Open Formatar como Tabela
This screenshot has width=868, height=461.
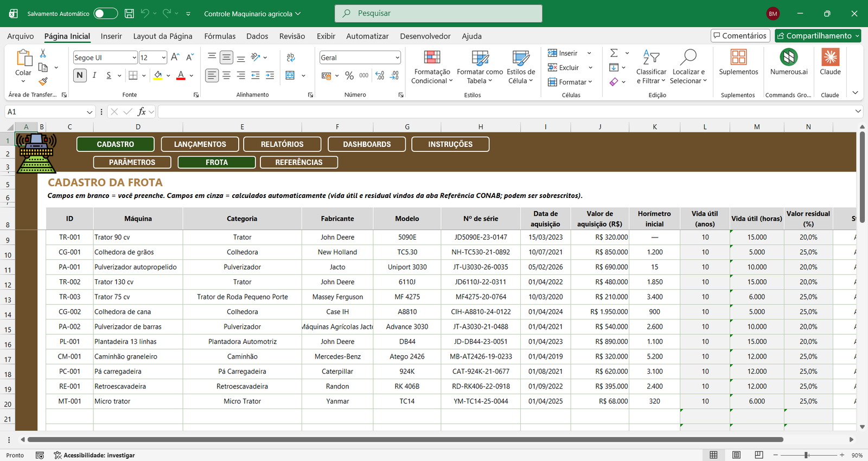point(480,67)
